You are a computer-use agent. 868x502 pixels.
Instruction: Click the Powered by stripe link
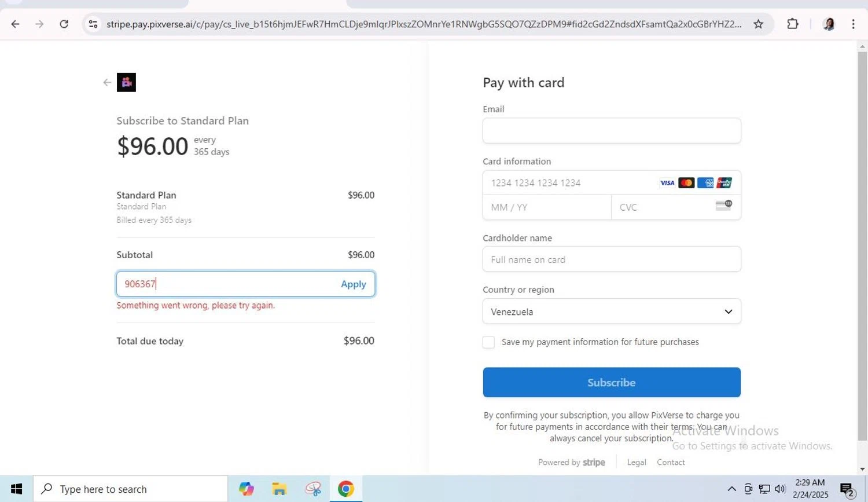[x=572, y=462]
